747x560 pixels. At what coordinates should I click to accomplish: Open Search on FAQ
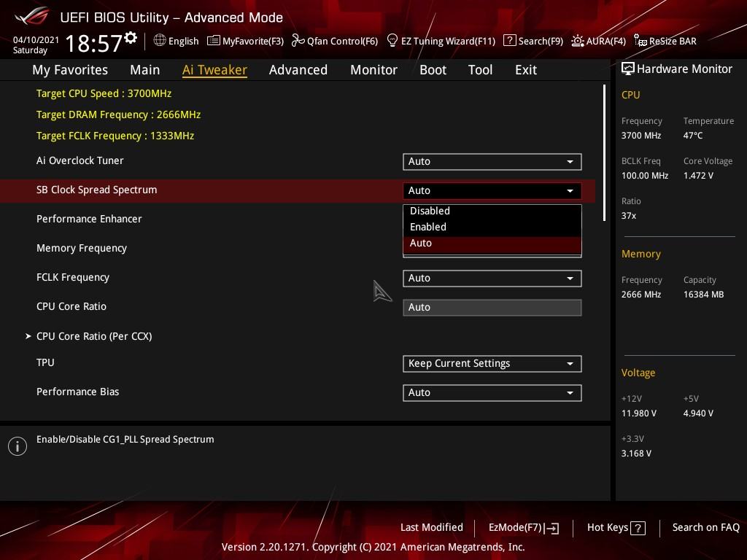click(705, 528)
